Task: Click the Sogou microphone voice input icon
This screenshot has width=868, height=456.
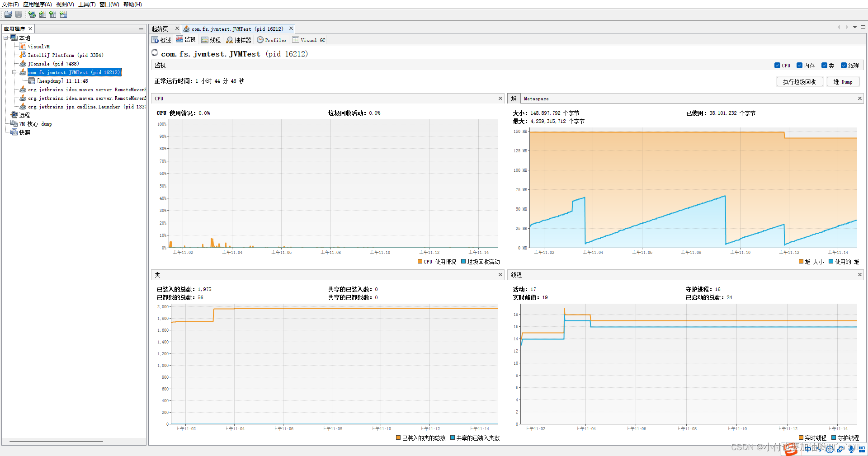Action: (x=851, y=449)
